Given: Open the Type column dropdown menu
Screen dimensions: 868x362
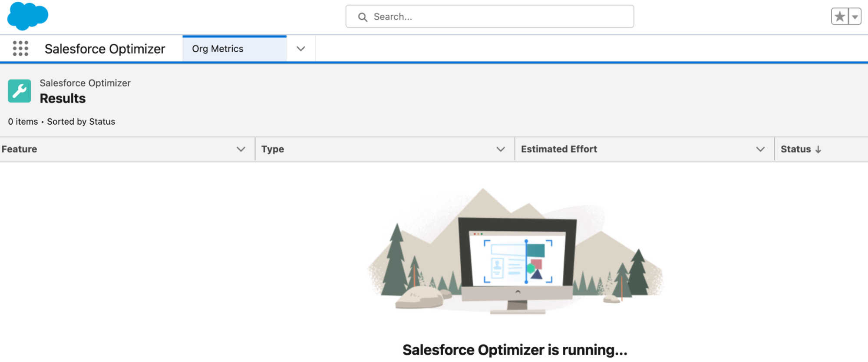Looking at the screenshot, I should 501,149.
